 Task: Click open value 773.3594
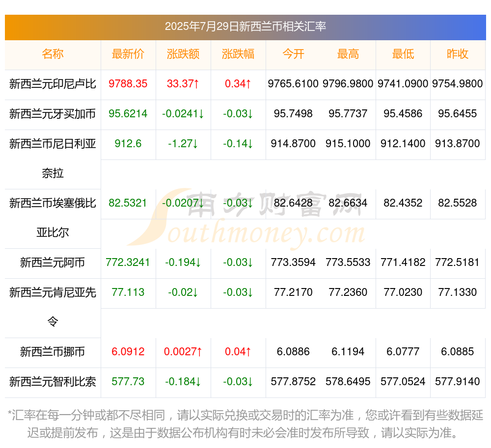pos(293,262)
